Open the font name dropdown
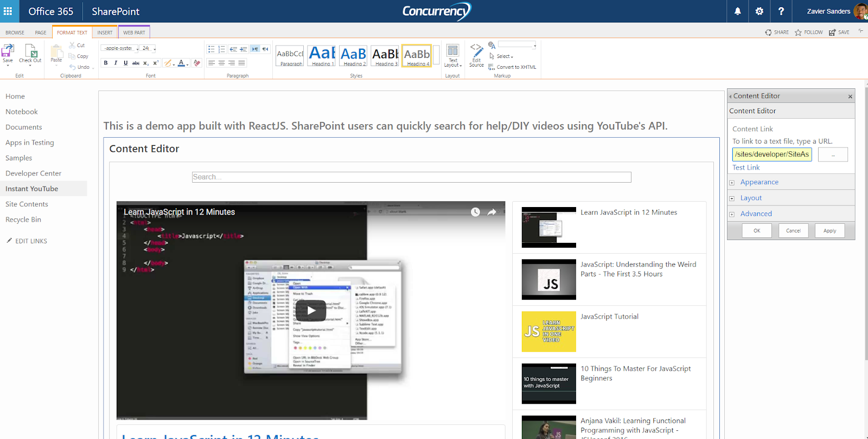The width and height of the screenshot is (868, 439). tap(137, 49)
